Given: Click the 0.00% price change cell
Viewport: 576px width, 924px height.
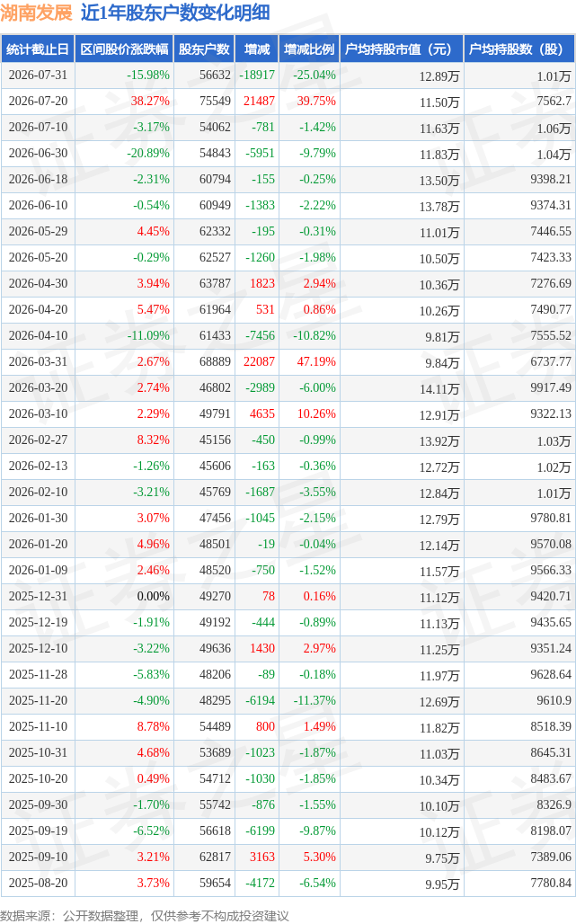Looking at the screenshot, I should [153, 596].
